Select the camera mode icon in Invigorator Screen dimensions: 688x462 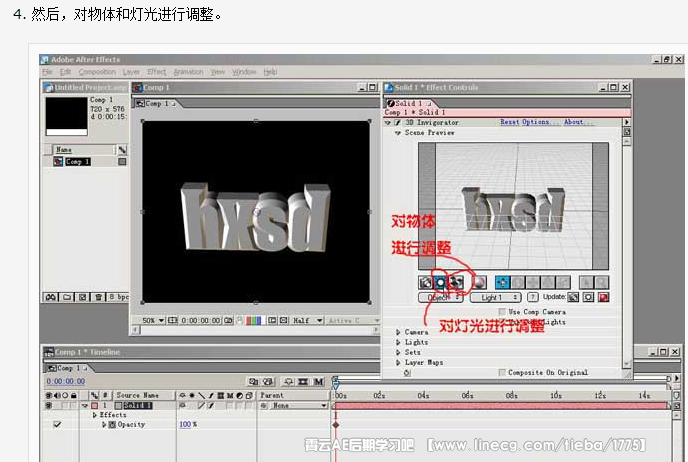425,283
